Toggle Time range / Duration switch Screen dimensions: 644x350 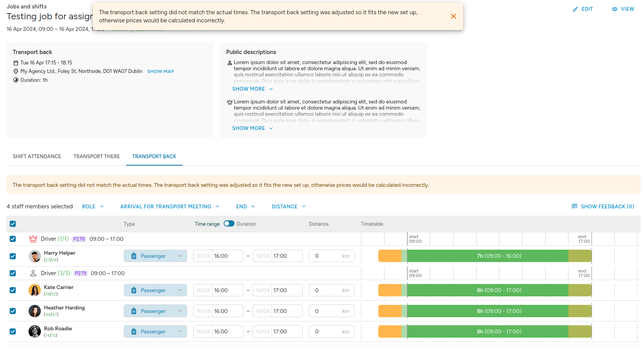pos(229,223)
